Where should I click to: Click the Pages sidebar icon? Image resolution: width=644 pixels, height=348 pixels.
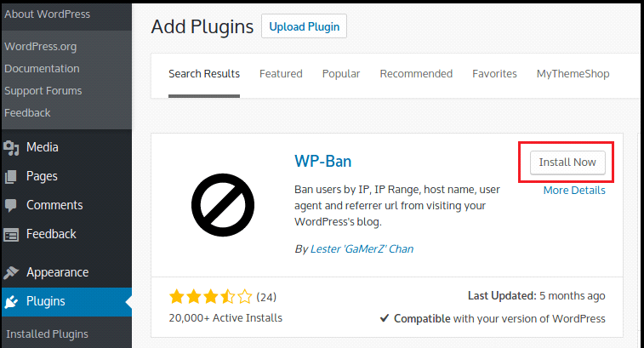point(11,177)
